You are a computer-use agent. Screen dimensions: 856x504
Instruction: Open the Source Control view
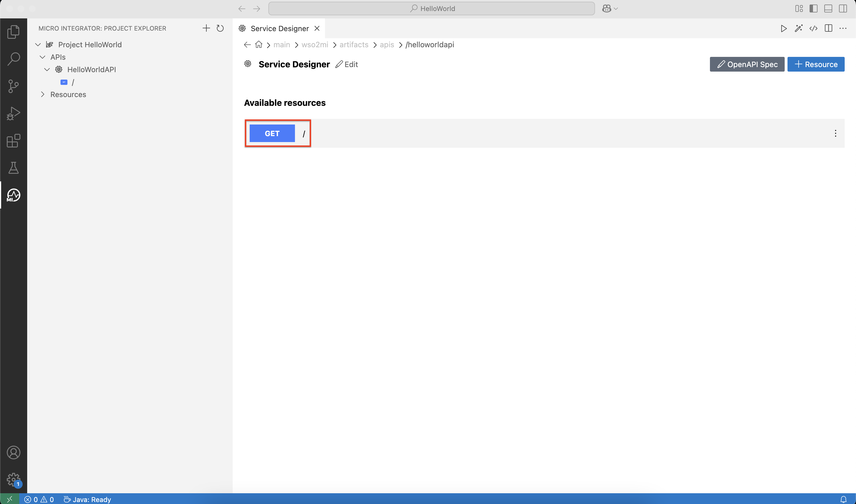13,86
